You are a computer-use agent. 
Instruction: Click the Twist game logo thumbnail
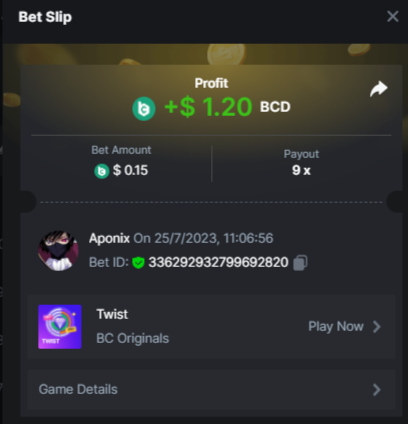60,327
